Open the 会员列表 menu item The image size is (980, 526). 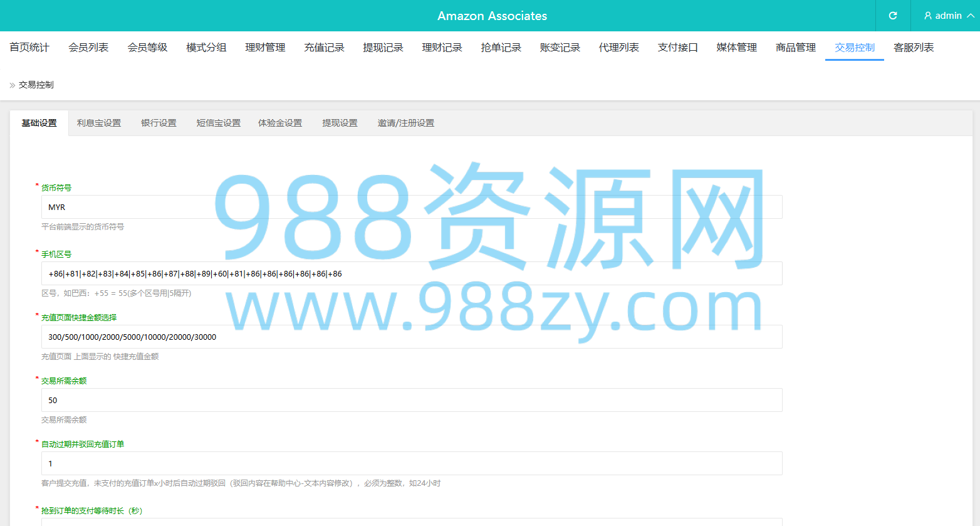coord(88,48)
